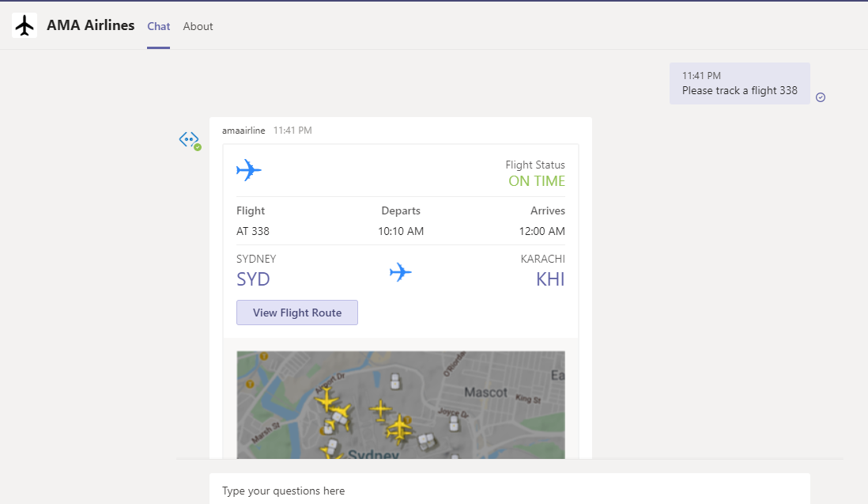Focus the 'Type your questions here' input box
Image resolution: width=868 pixels, height=504 pixels.
tap(509, 491)
